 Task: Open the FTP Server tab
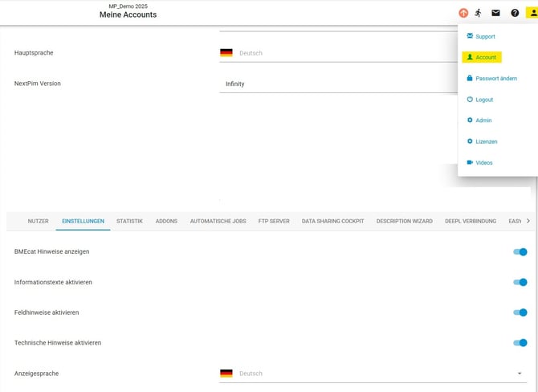pyautogui.click(x=274, y=221)
